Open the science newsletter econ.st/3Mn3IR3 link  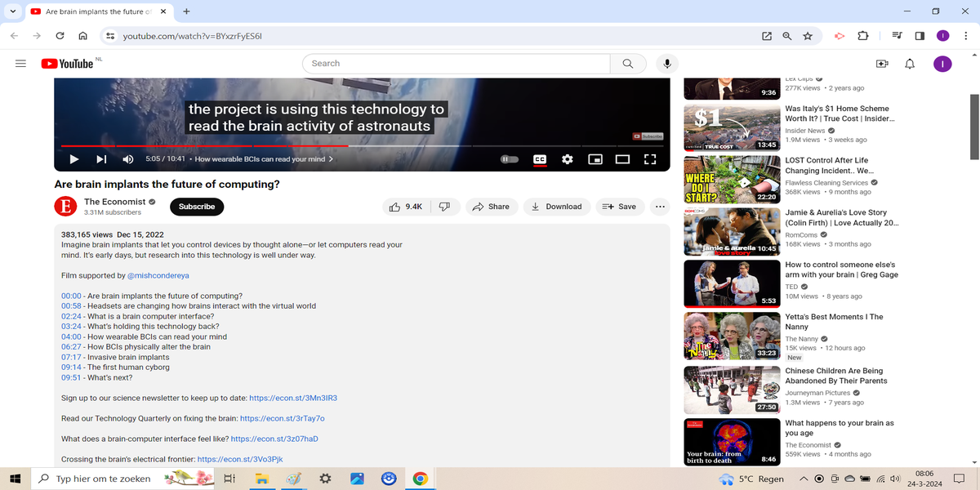click(x=293, y=399)
